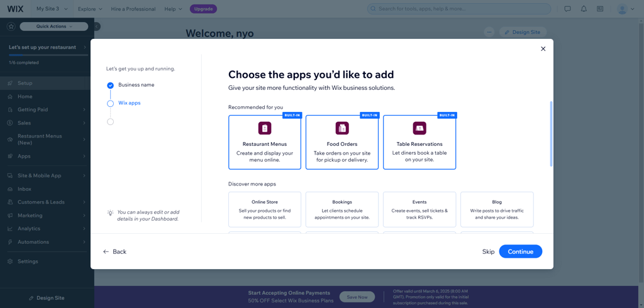The height and width of the screenshot is (308, 644).
Task: Click the three-dot more options button
Action: pos(489,32)
